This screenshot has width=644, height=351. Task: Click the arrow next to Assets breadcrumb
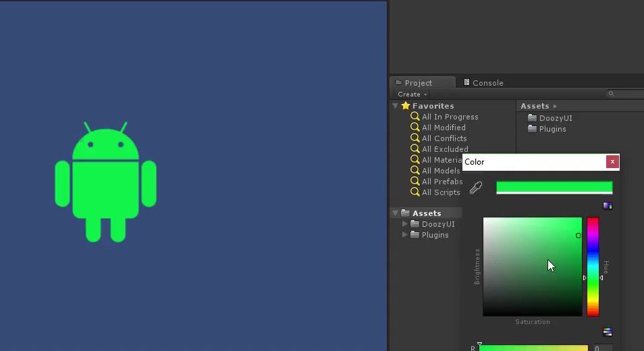coord(555,106)
